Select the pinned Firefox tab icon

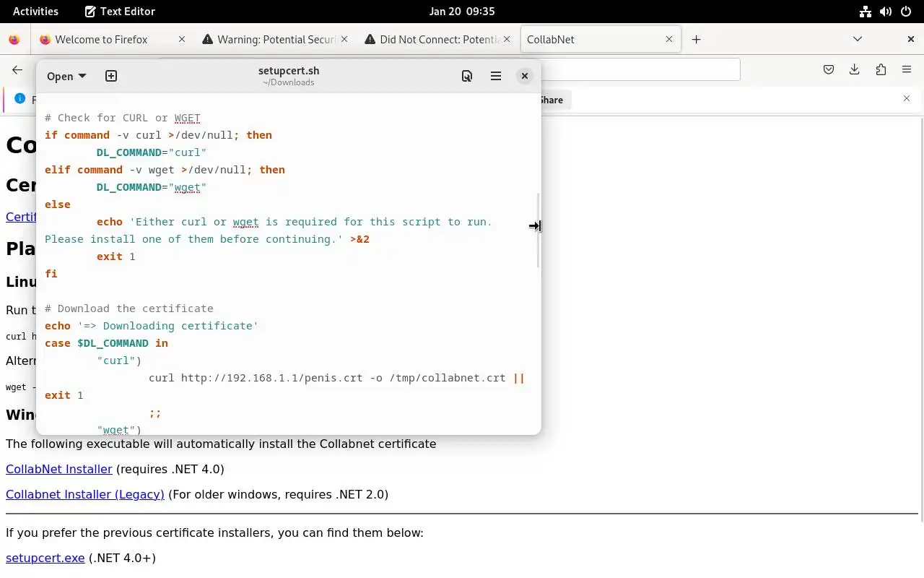point(14,40)
